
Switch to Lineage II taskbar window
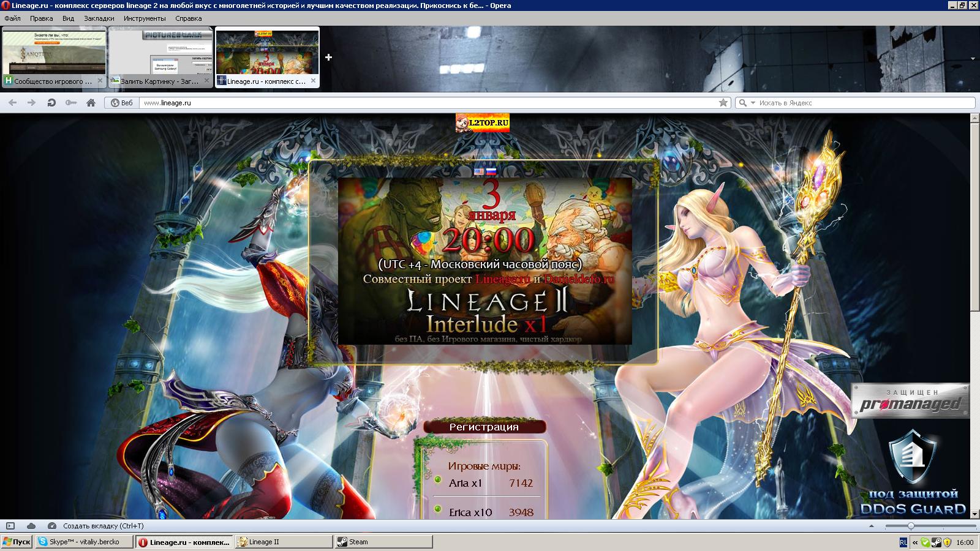coord(284,542)
